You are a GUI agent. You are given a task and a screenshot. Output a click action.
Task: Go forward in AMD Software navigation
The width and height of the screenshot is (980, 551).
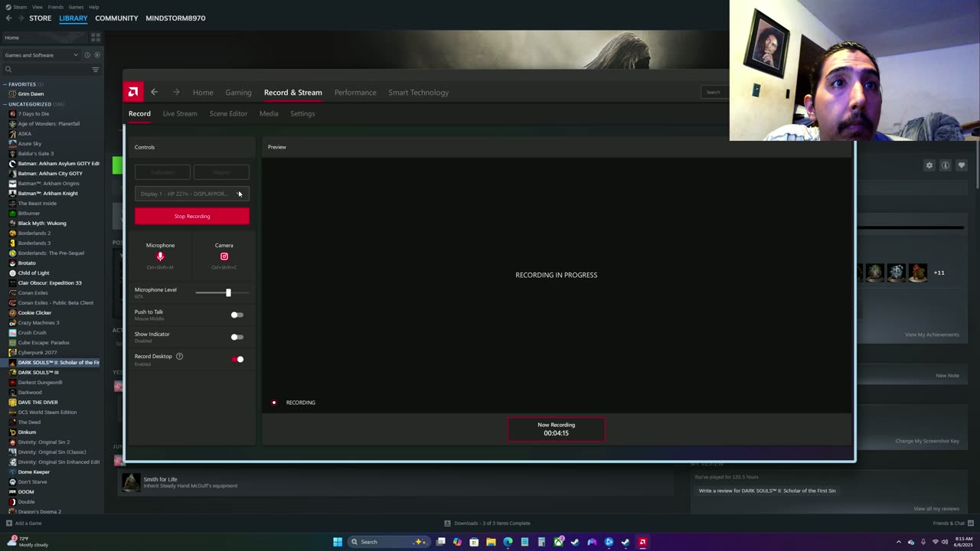tap(176, 92)
